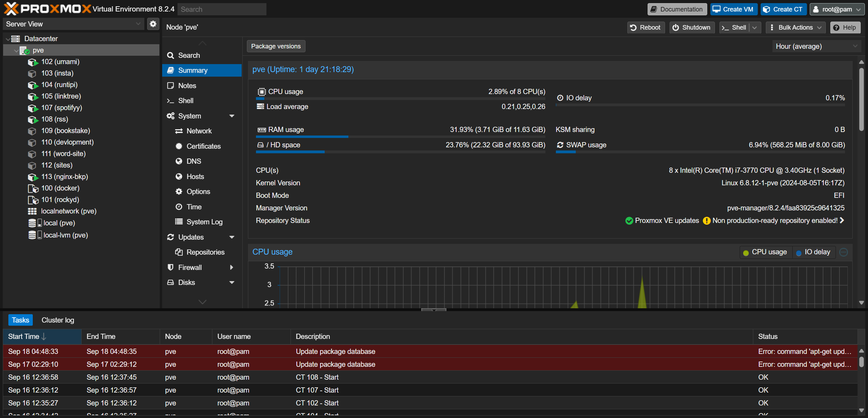Switch to the Cluster log tab
Screen dimensions: 868x418
[x=58, y=320]
